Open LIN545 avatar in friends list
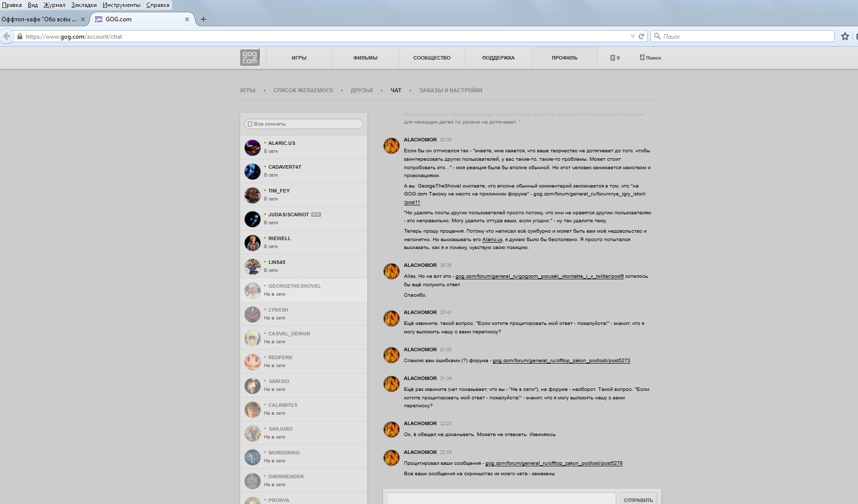The height and width of the screenshot is (504, 858). tap(253, 266)
